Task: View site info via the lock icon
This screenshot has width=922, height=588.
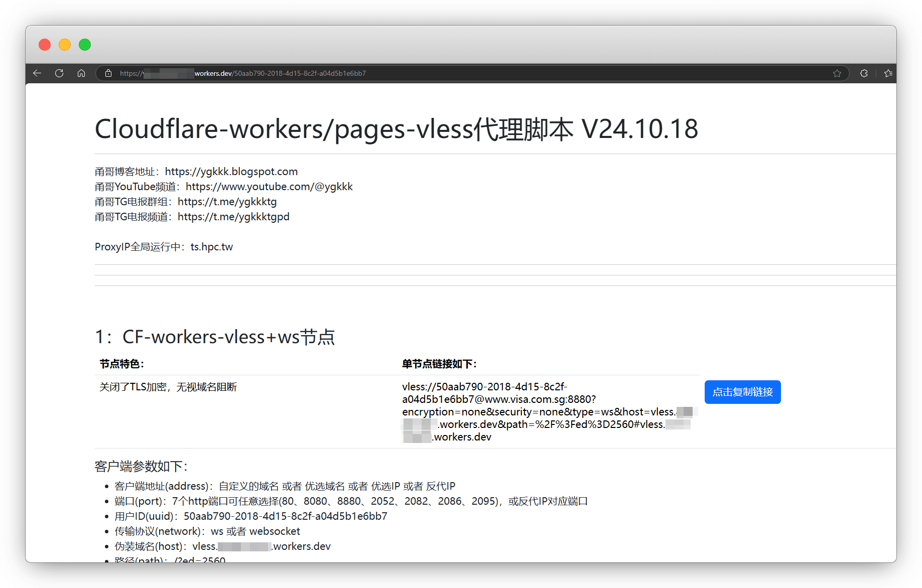Action: pyautogui.click(x=108, y=73)
